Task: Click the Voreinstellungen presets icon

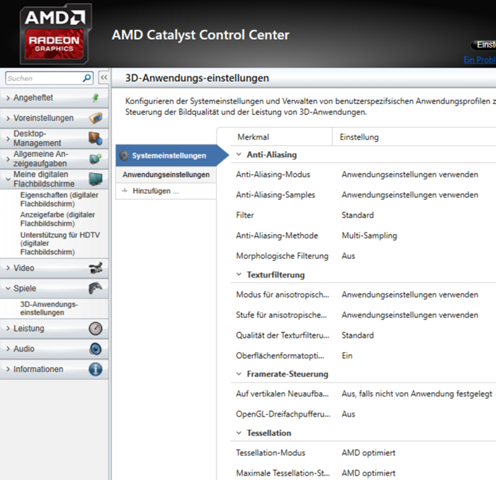Action: (x=96, y=118)
